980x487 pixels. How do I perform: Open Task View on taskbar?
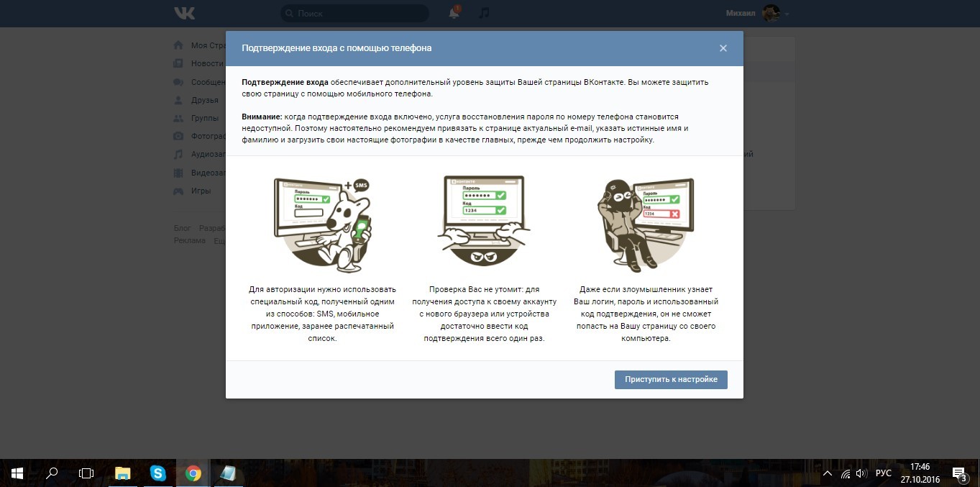click(x=86, y=473)
